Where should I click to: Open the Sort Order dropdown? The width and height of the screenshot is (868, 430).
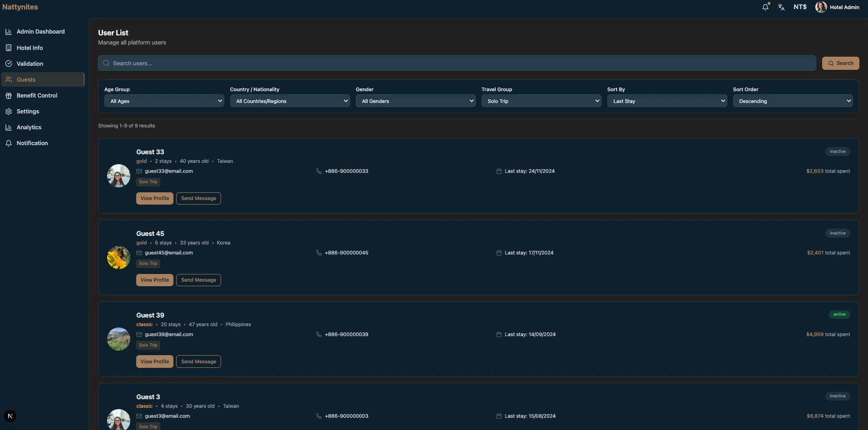click(793, 101)
